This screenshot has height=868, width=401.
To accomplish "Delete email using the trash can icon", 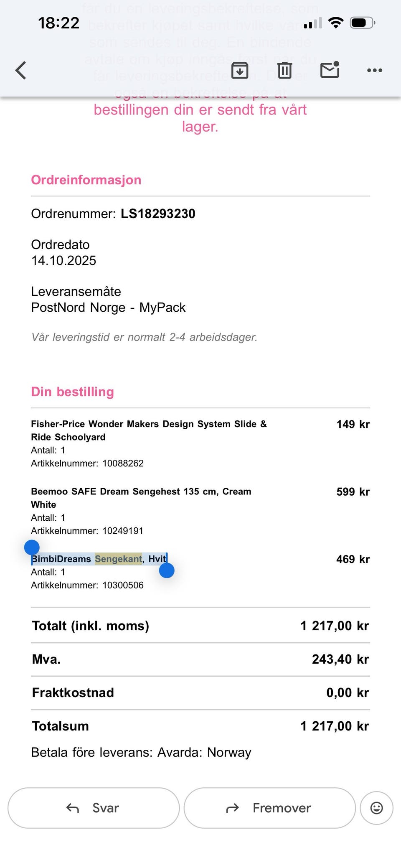I will tap(285, 70).
